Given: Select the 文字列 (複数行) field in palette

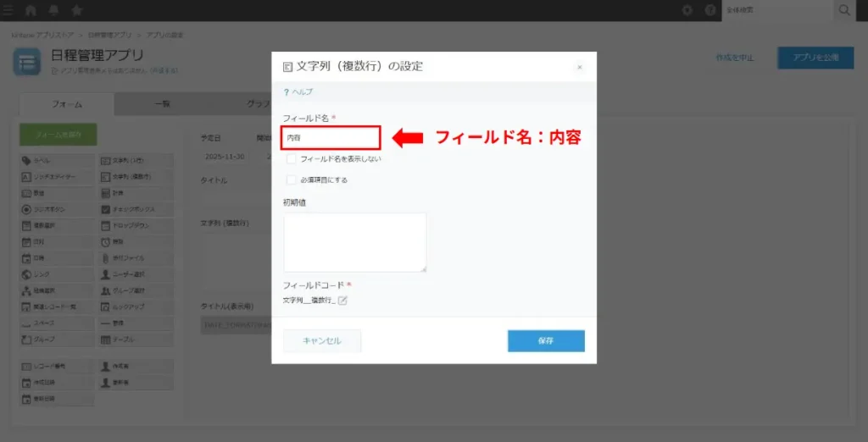Looking at the screenshot, I should click(x=136, y=177).
